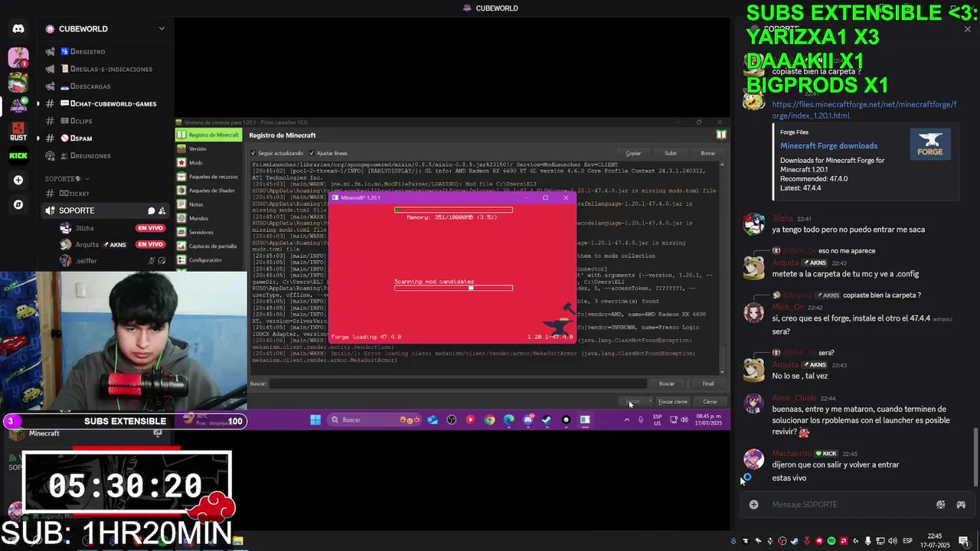Open CUBEWORLD server dropdown menu
Image resolution: width=980 pixels, height=551 pixels.
[162, 28]
